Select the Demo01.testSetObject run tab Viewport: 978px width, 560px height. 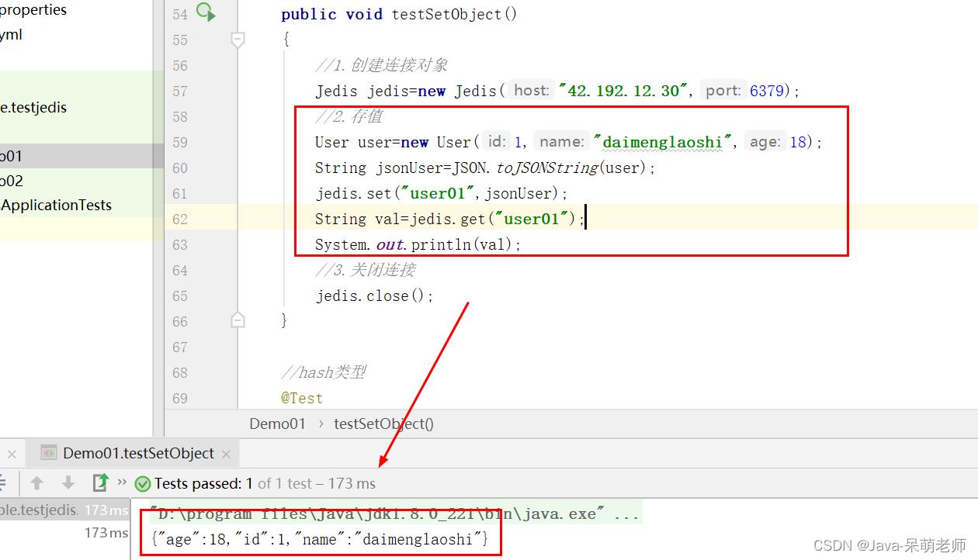138,453
